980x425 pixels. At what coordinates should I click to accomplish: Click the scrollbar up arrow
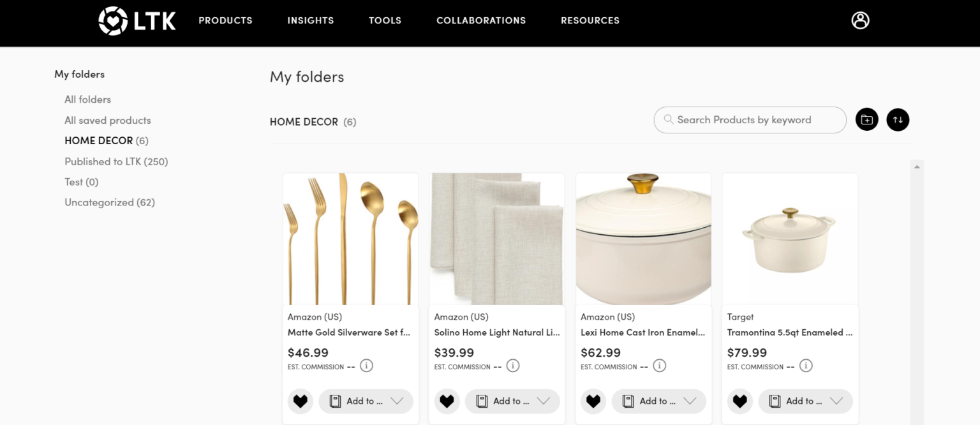click(x=917, y=167)
